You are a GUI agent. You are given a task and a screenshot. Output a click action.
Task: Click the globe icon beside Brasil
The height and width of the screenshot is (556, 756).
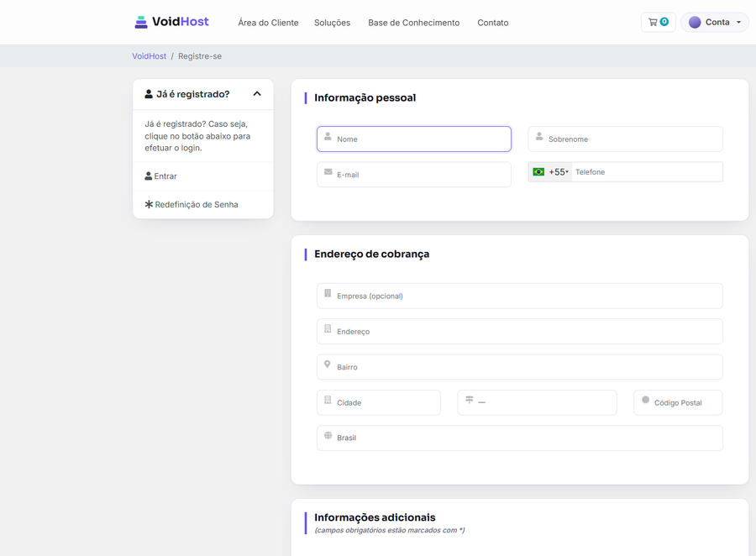328,435
